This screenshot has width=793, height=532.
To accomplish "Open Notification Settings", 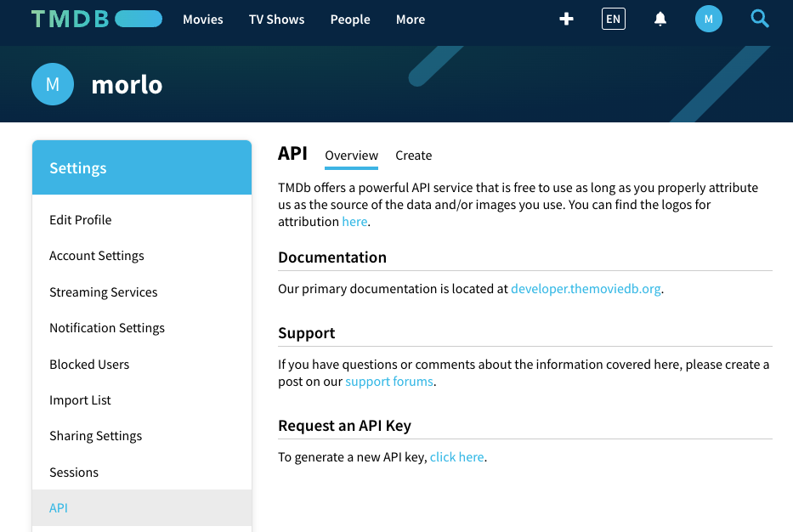I will (107, 327).
